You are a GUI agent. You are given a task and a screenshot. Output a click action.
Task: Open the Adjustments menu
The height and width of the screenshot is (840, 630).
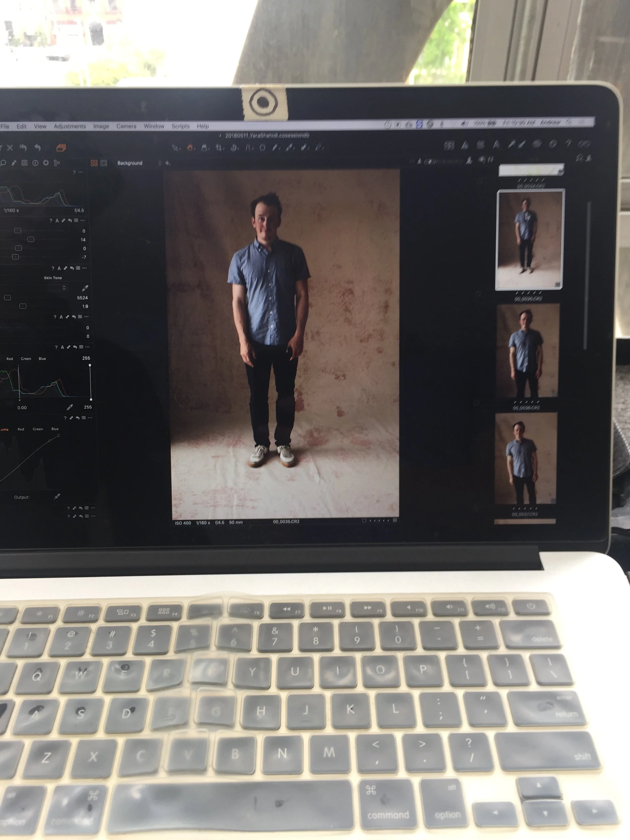[70, 127]
